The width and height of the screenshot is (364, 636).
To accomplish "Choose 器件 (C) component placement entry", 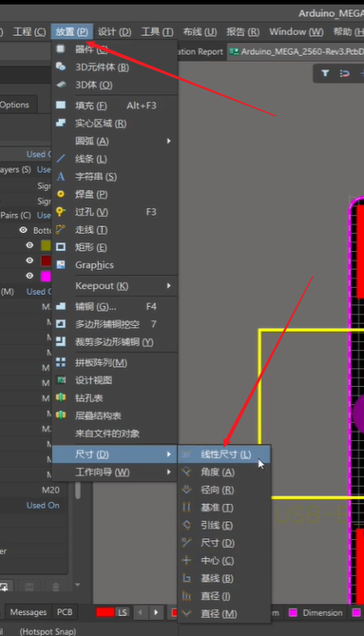I will [x=115, y=49].
